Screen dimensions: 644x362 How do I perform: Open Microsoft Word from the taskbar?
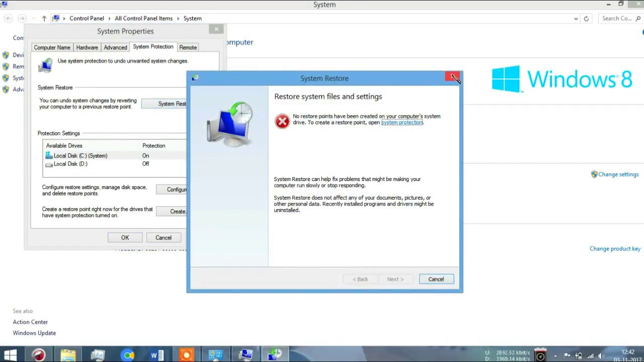pyautogui.click(x=157, y=355)
